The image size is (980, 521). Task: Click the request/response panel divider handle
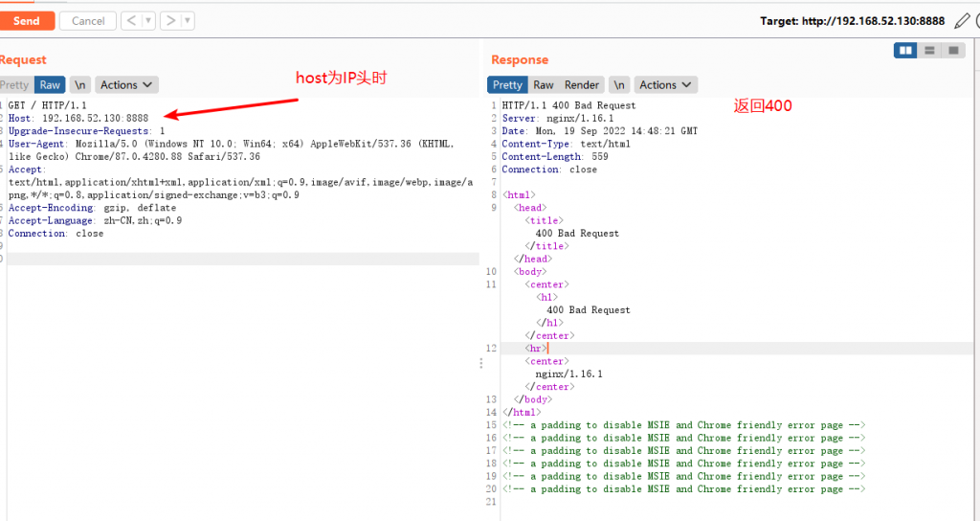point(481,364)
